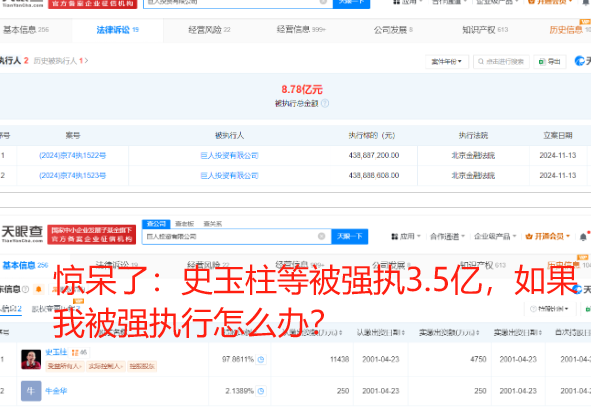The image size is (591, 408).
Task: Click help icon beside 东信息 heading
Action: (25, 290)
